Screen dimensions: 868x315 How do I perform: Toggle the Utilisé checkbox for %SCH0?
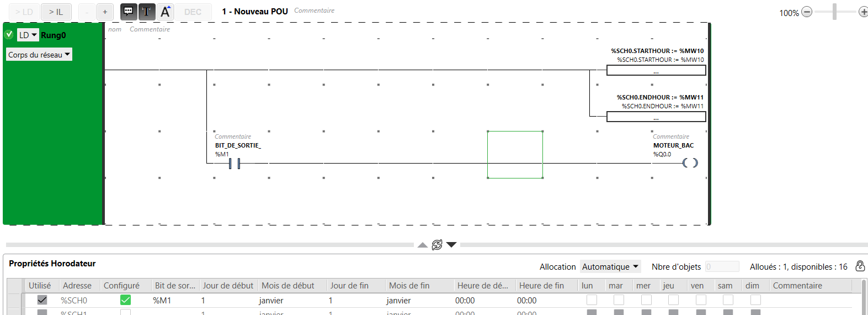tap(42, 300)
